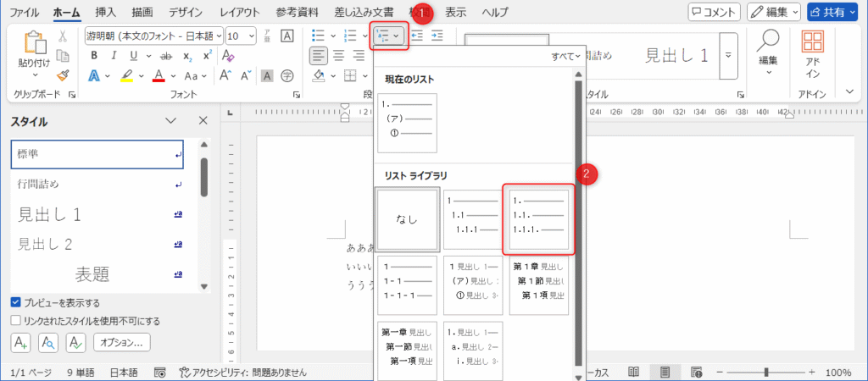Click the Clear Formatting eraser icon

click(227, 55)
